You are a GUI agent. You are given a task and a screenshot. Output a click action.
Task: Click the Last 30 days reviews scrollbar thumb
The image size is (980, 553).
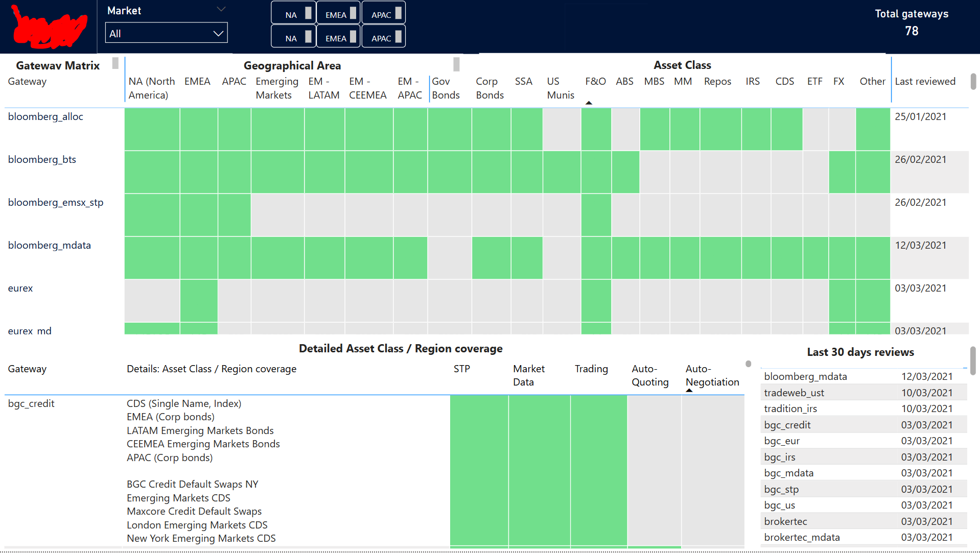click(972, 360)
